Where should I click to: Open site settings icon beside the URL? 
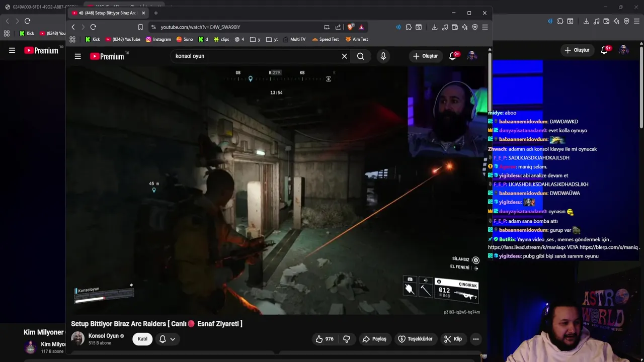point(153,27)
